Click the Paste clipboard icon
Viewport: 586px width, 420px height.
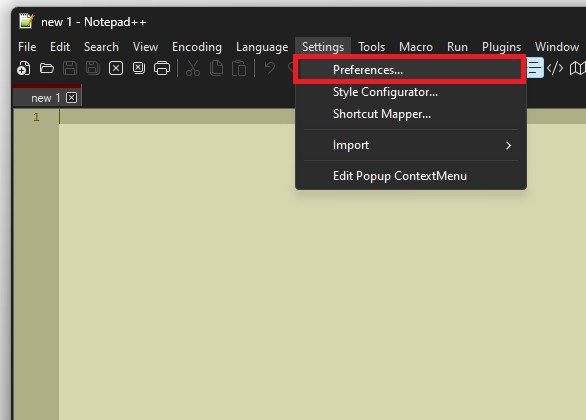[239, 68]
